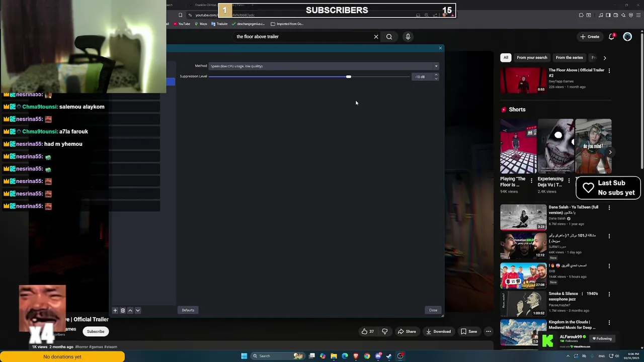
Task: Open the Playing The Floor Is short
Action: click(x=518, y=146)
